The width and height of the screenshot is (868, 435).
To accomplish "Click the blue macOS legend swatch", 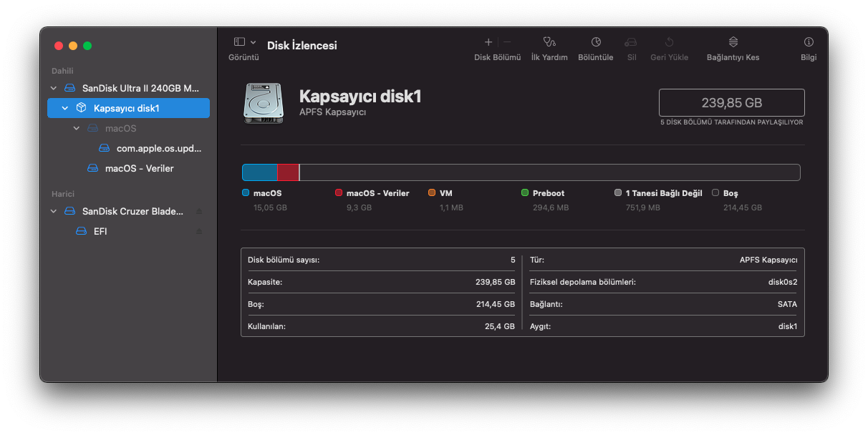I will click(x=245, y=192).
